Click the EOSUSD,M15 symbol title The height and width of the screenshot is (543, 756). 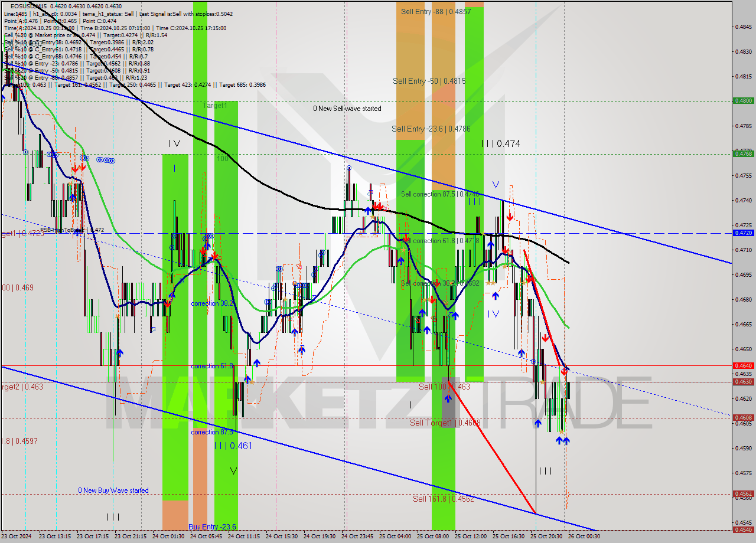[27, 6]
